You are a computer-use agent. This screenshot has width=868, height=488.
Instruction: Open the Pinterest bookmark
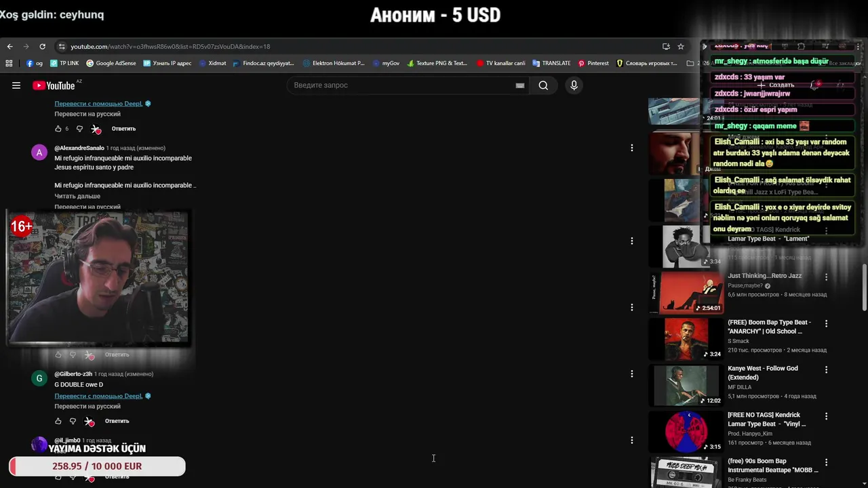click(x=593, y=63)
